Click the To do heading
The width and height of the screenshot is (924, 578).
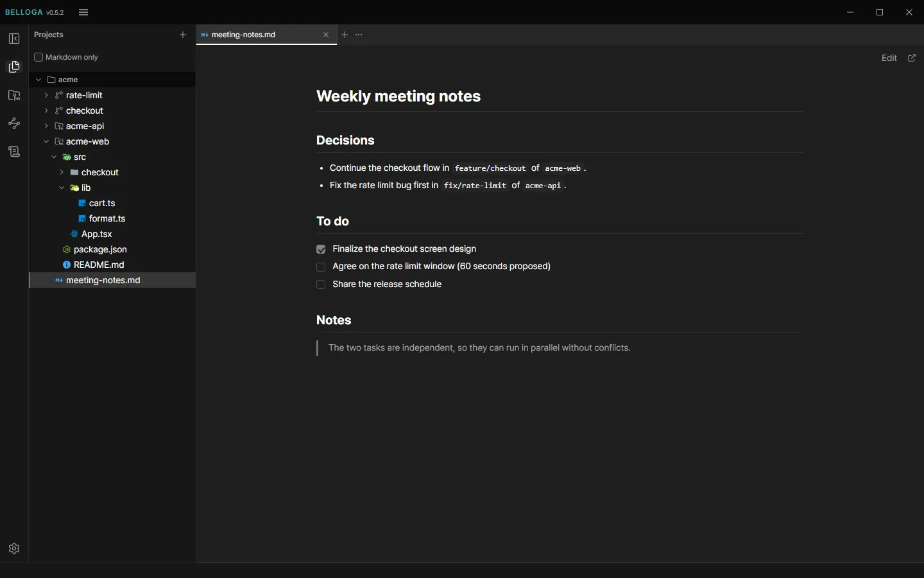click(332, 221)
